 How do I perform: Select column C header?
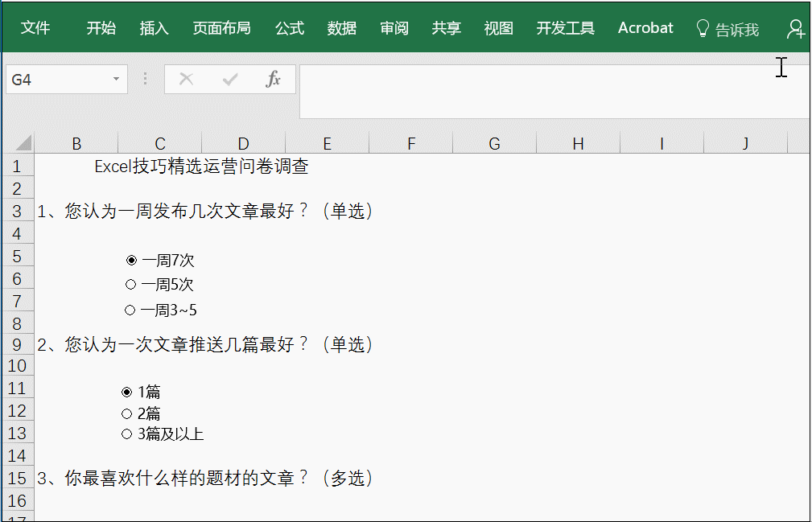160,143
